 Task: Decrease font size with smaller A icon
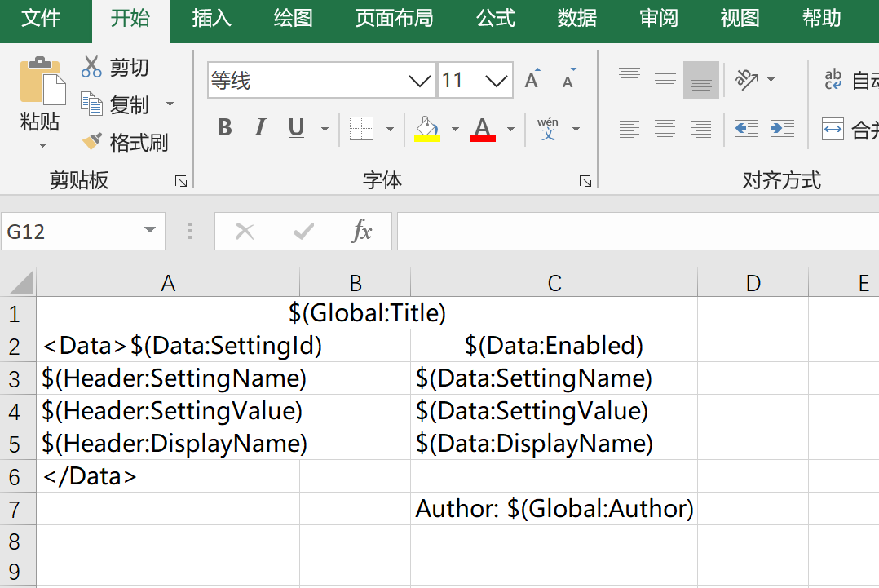point(568,79)
